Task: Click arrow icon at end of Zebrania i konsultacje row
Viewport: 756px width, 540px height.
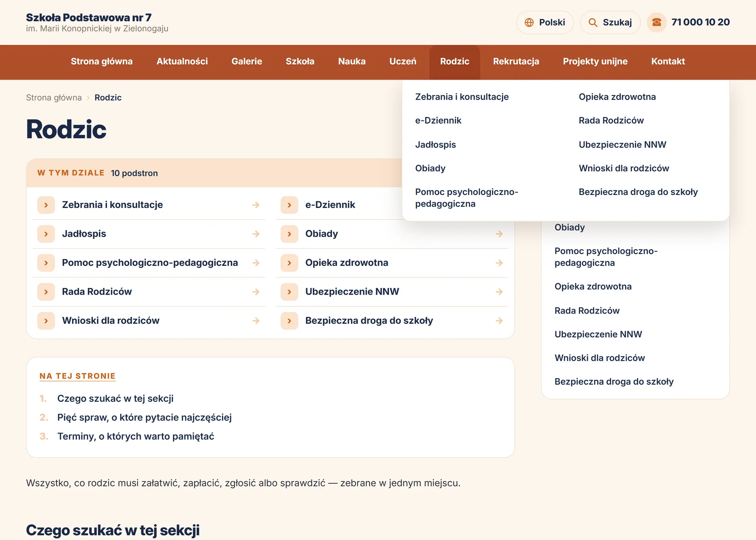Action: click(256, 205)
